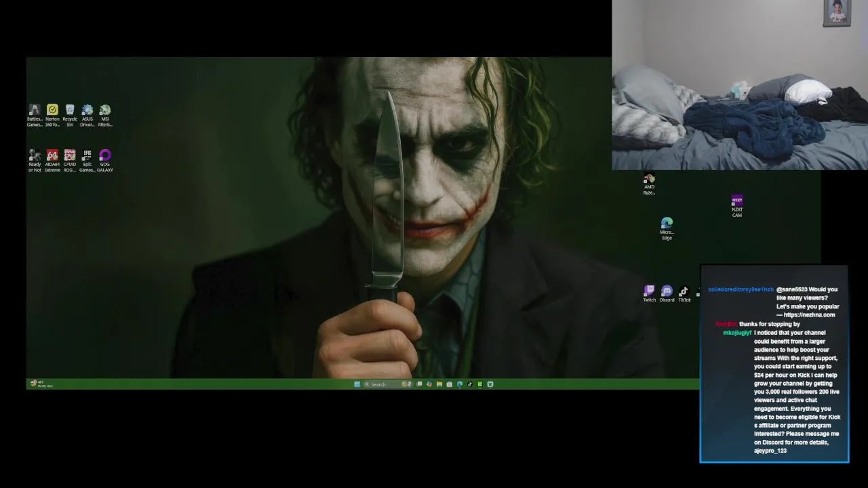Screen dimensions: 868x488
Task: Open Task View from the taskbar
Action: click(x=419, y=384)
